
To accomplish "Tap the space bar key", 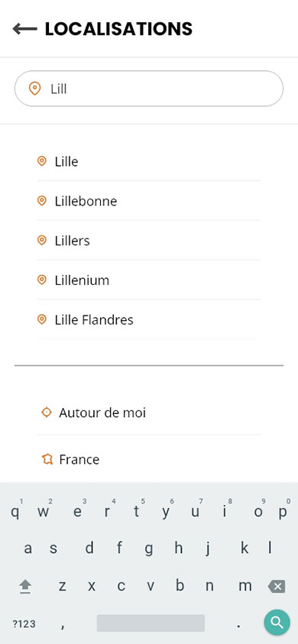I will coord(151,623).
